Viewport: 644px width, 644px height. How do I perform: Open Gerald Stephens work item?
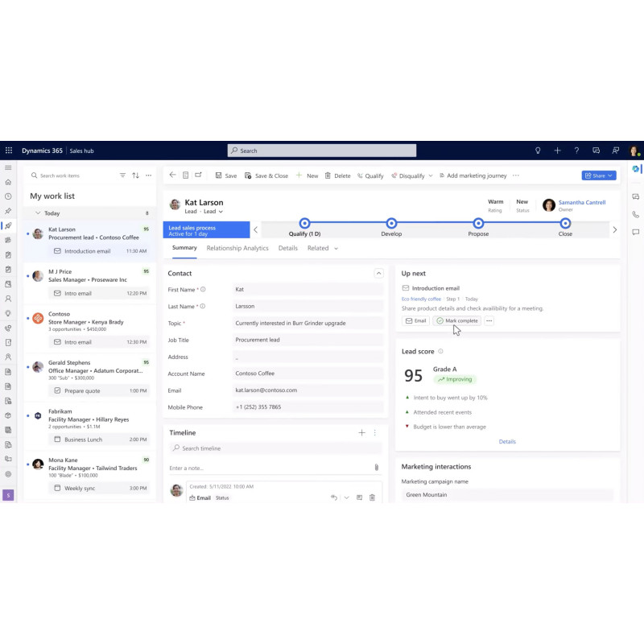(x=89, y=377)
